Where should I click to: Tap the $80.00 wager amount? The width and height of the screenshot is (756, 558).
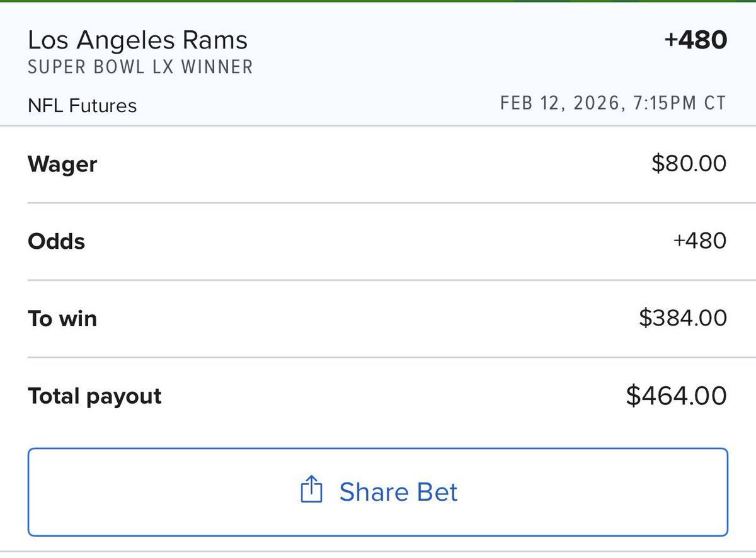tap(689, 164)
